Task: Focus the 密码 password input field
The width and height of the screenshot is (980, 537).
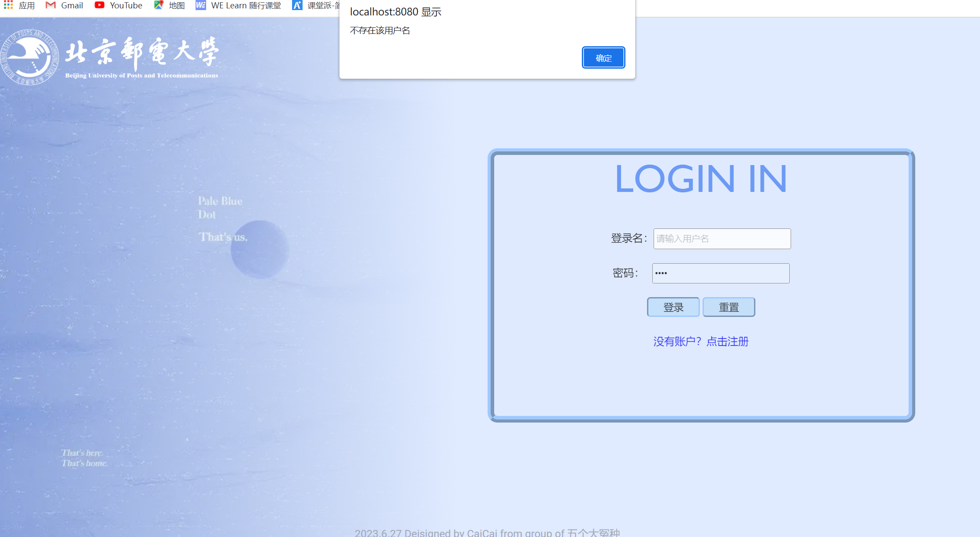Action: coord(721,273)
